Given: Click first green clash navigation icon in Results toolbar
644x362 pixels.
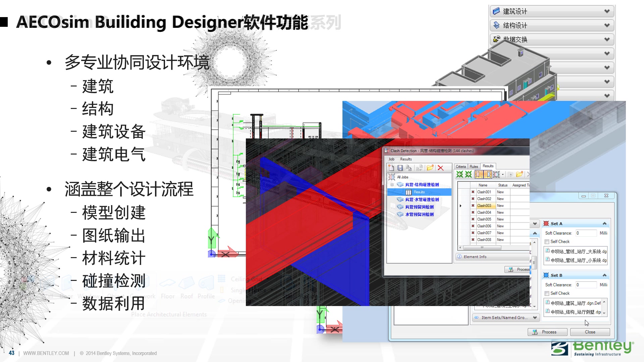Looking at the screenshot, I should (460, 174).
